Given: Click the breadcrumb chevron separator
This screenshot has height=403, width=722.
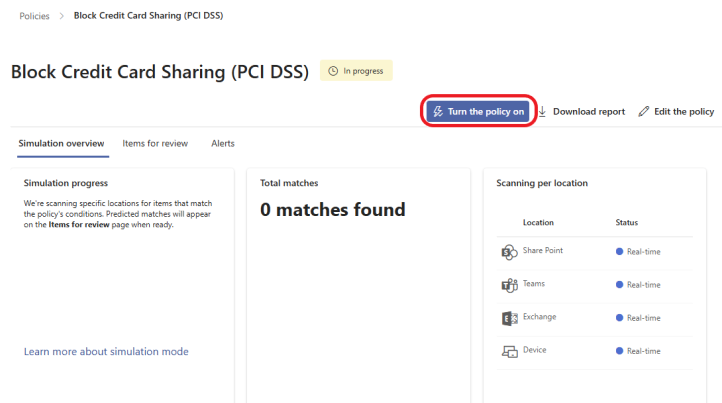Looking at the screenshot, I should click(62, 16).
